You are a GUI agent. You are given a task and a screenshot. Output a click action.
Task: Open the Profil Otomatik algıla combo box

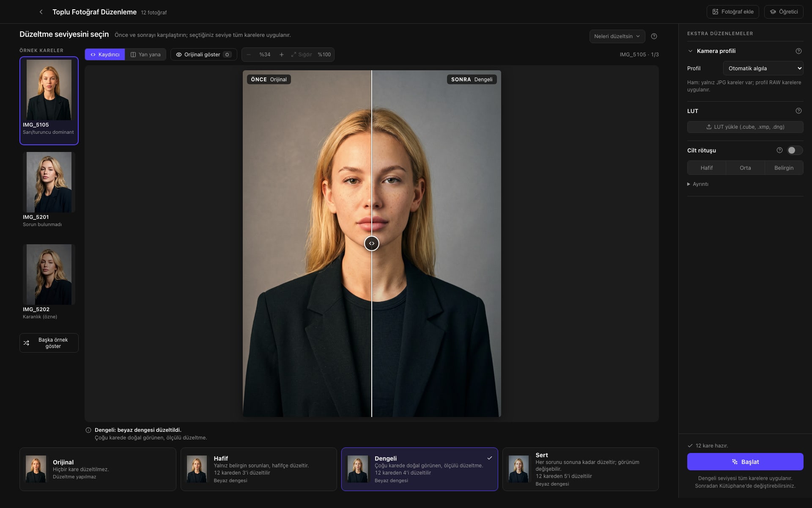coord(763,68)
